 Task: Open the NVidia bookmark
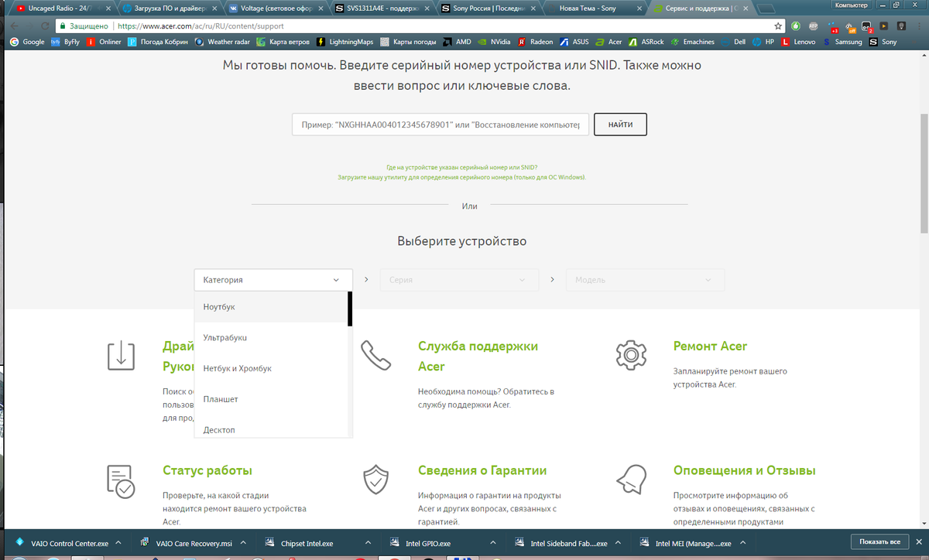click(x=493, y=42)
